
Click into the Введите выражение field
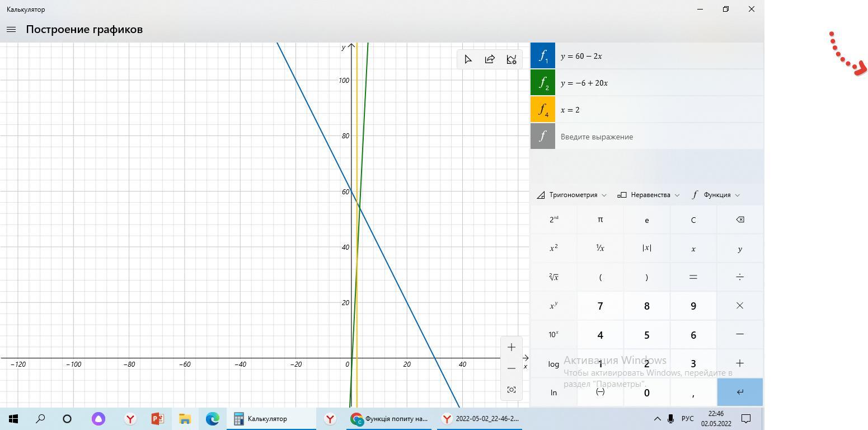pyautogui.click(x=659, y=137)
